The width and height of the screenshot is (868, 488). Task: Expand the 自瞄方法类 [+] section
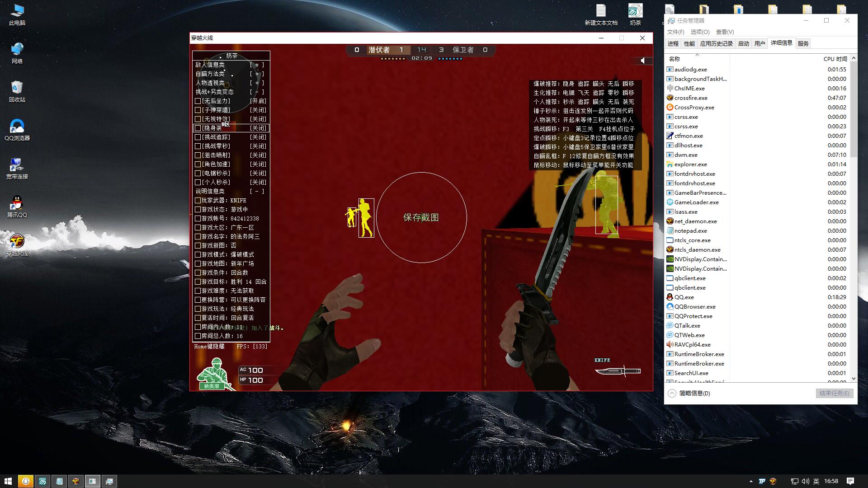click(x=257, y=74)
